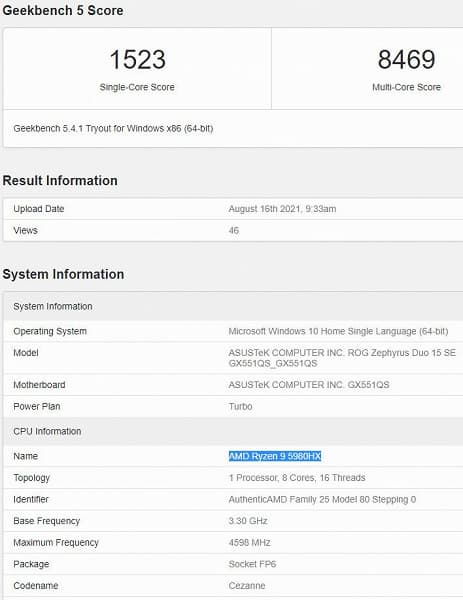
Task: Click the Operating System label
Action: click(50, 331)
